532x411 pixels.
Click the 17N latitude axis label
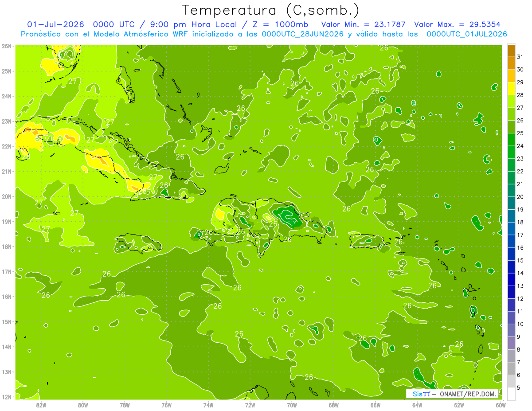tap(7, 272)
